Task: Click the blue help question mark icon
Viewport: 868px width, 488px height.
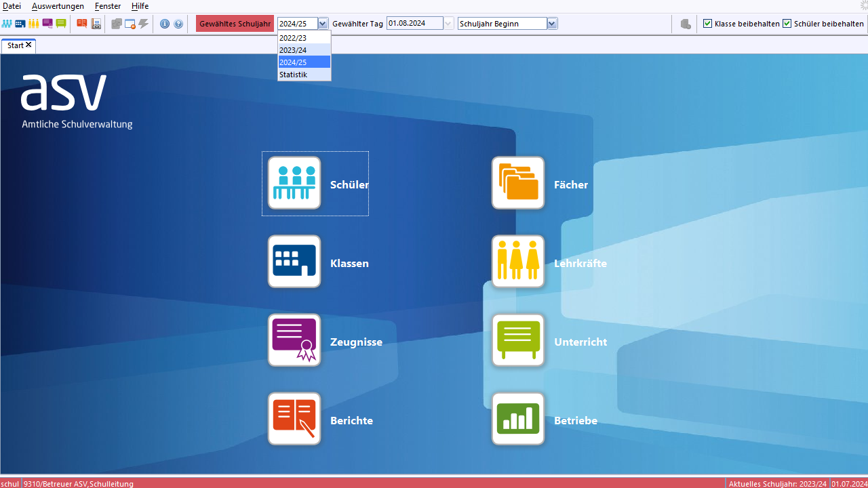Action: click(178, 24)
